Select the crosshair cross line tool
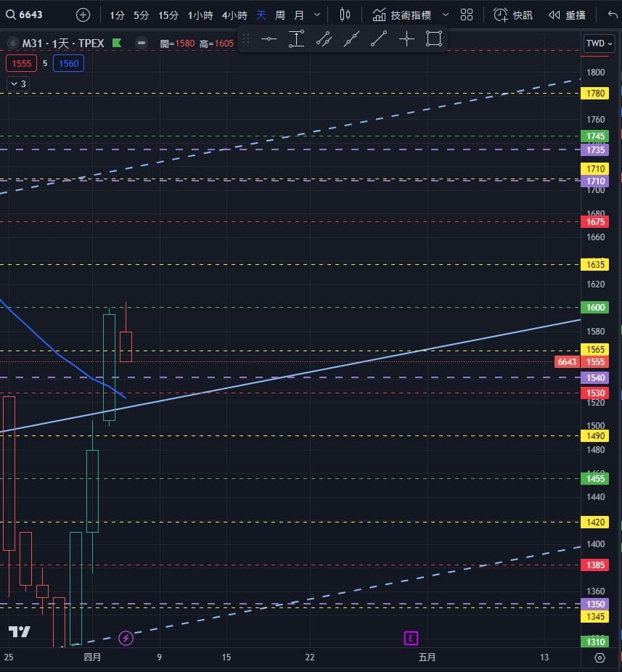 click(x=406, y=39)
